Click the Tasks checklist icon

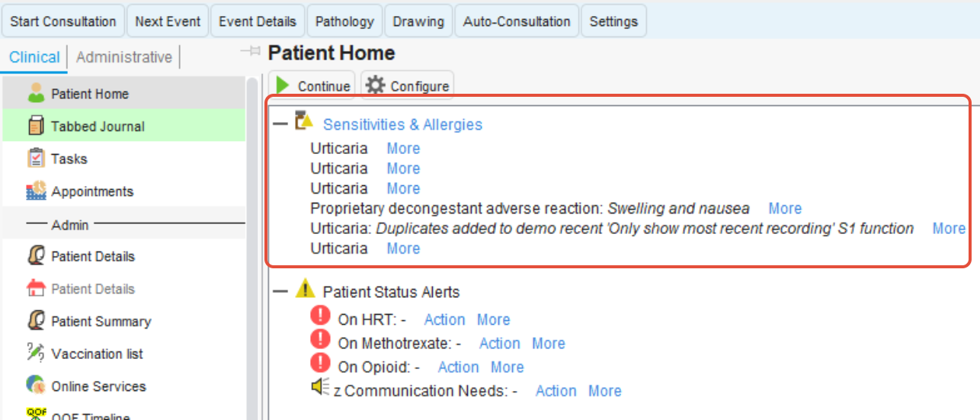tap(36, 159)
